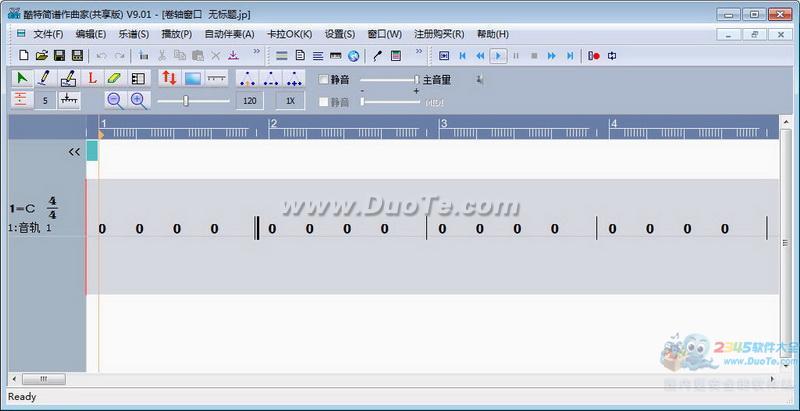The image size is (800, 411).
Task: Open the 注册购买(R) menu
Action: click(439, 34)
